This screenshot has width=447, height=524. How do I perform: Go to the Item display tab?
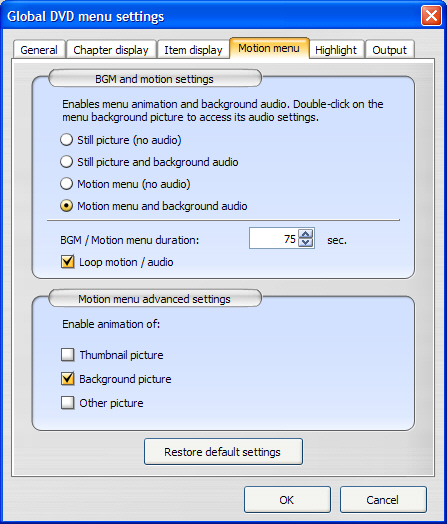[x=193, y=50]
